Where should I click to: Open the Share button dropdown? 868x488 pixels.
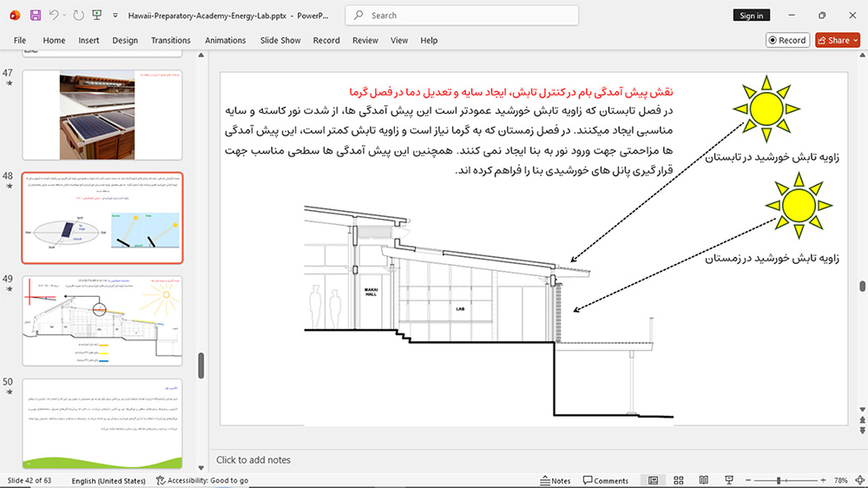click(x=856, y=41)
